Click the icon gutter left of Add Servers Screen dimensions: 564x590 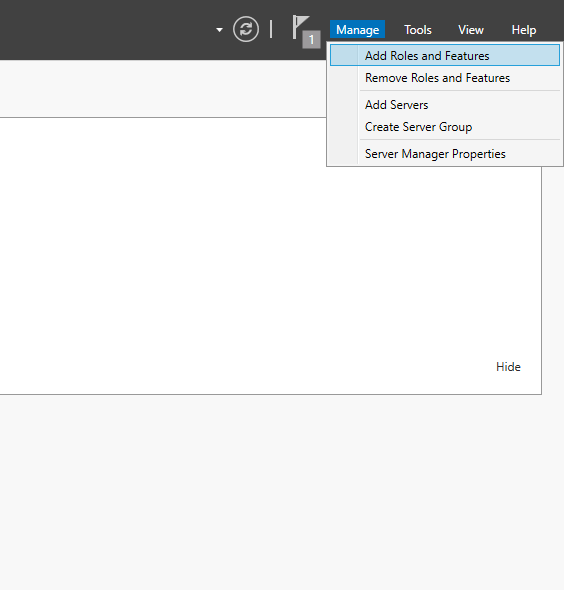click(x=344, y=105)
